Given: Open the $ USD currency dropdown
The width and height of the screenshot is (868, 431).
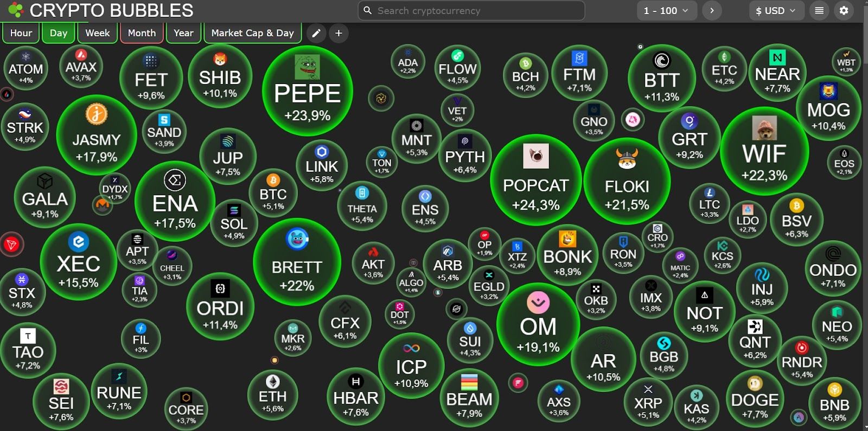Looking at the screenshot, I should [776, 10].
